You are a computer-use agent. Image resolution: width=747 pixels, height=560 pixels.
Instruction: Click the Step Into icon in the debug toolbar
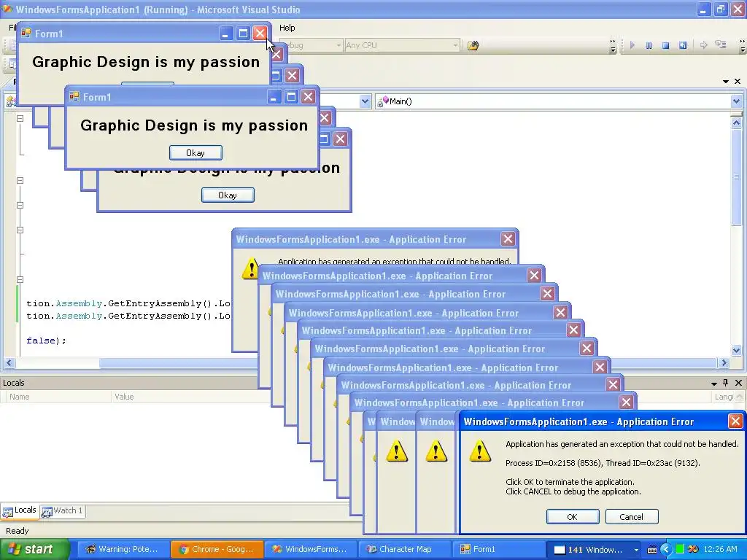click(721, 44)
